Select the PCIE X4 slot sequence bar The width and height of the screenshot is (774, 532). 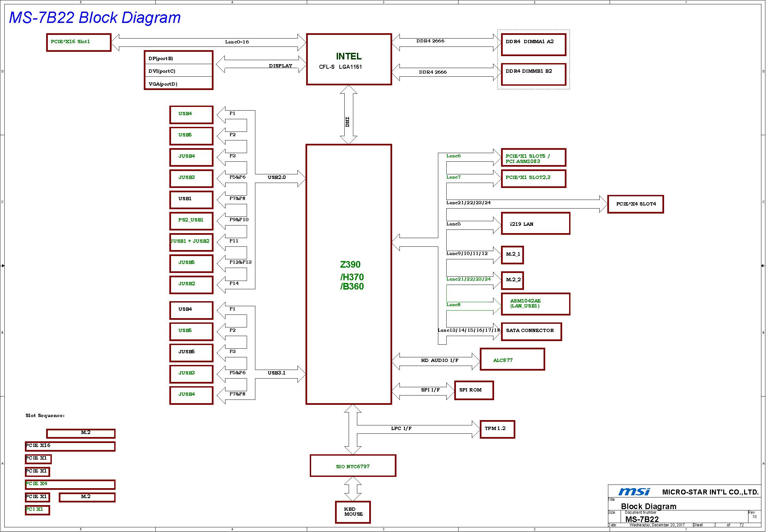click(70, 484)
